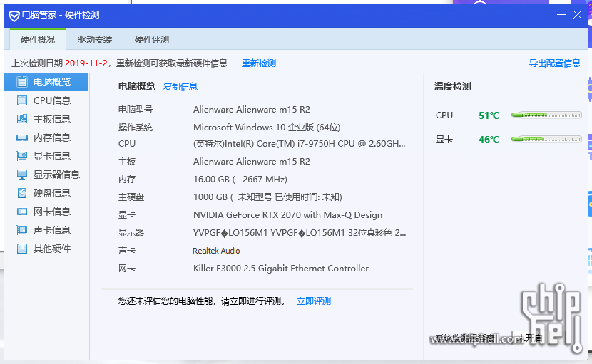Close the 硬件检测 window
This screenshot has height=364, width=592.
[577, 15]
